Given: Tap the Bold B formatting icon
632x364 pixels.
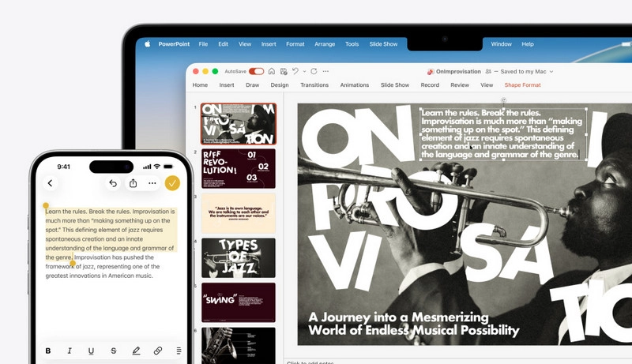Looking at the screenshot, I should [x=48, y=351].
